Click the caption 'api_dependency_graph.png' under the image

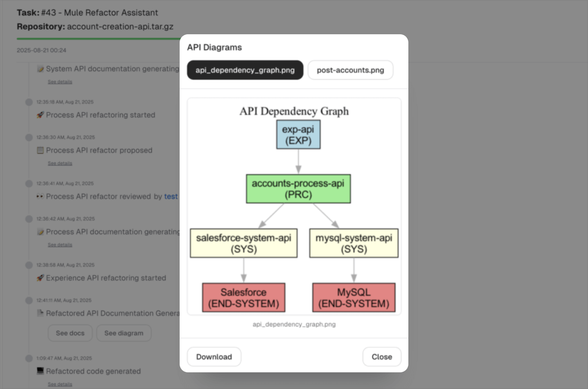coord(294,324)
